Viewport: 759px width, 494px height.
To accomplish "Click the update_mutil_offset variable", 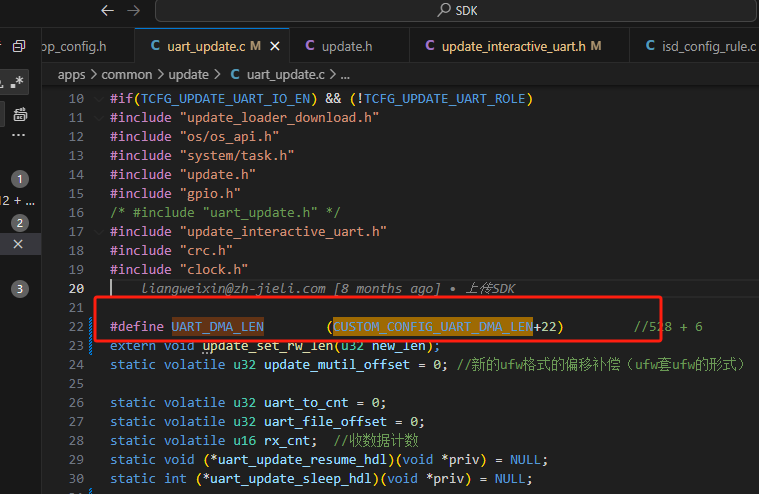I will pyautogui.click(x=337, y=364).
